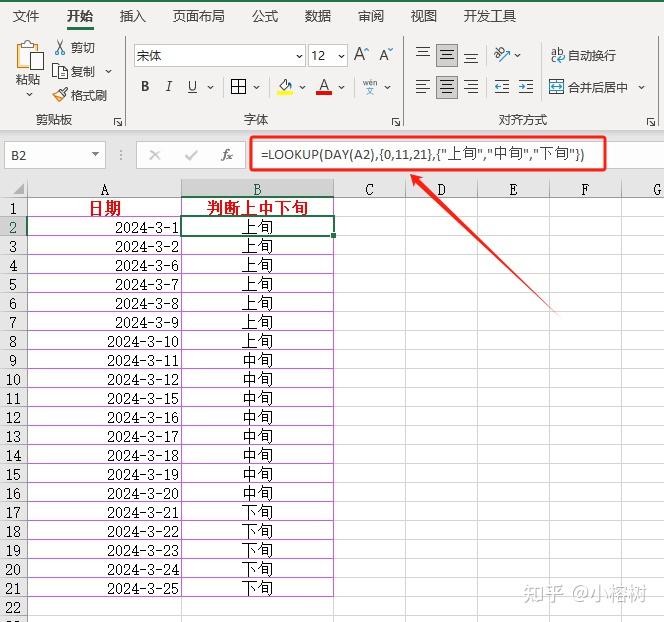The width and height of the screenshot is (664, 622).
Task: Click the Paste (粘贴) clipboard icon
Action: click(29, 55)
